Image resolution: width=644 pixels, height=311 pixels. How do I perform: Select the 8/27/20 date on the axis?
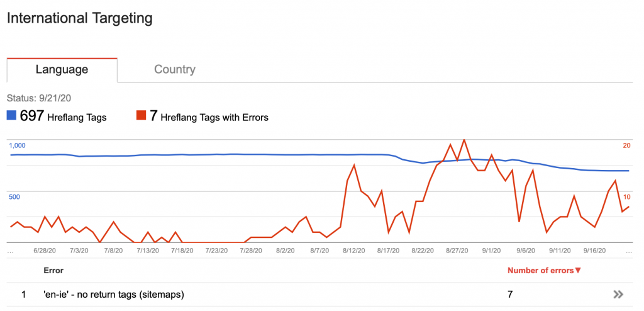[457, 250]
